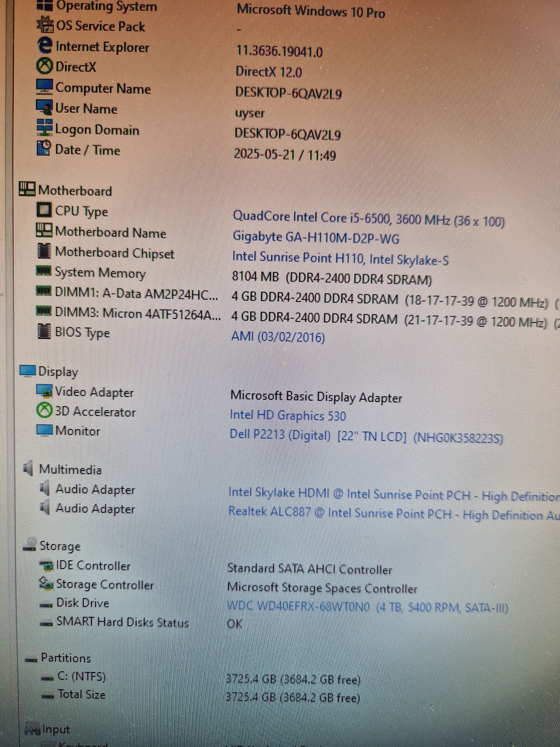
Task: Click the Display section monitor icon
Action: tap(28, 371)
